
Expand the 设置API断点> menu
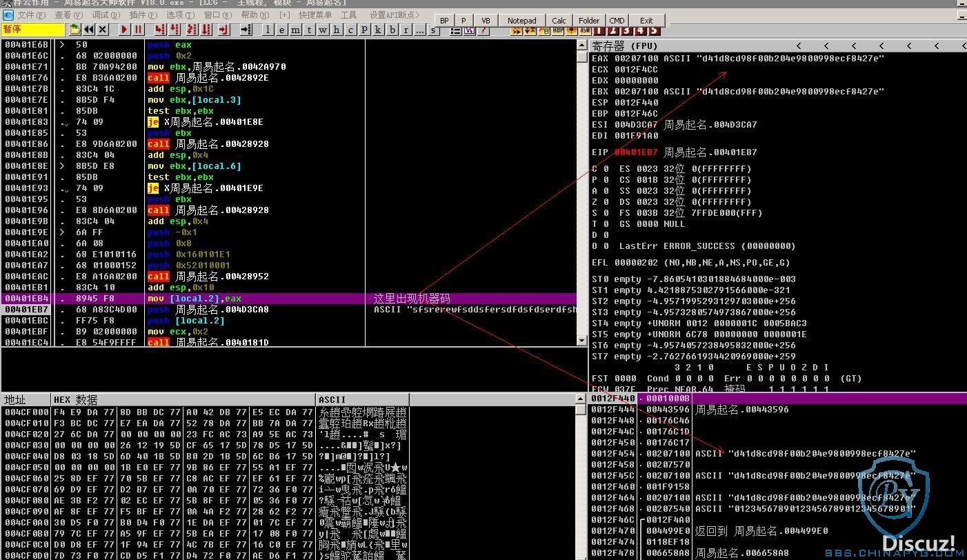[395, 14]
